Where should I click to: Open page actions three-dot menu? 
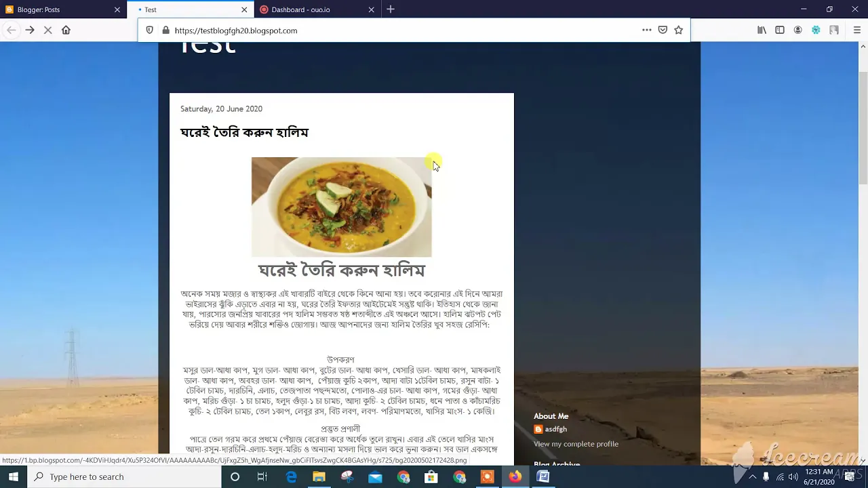(x=646, y=30)
